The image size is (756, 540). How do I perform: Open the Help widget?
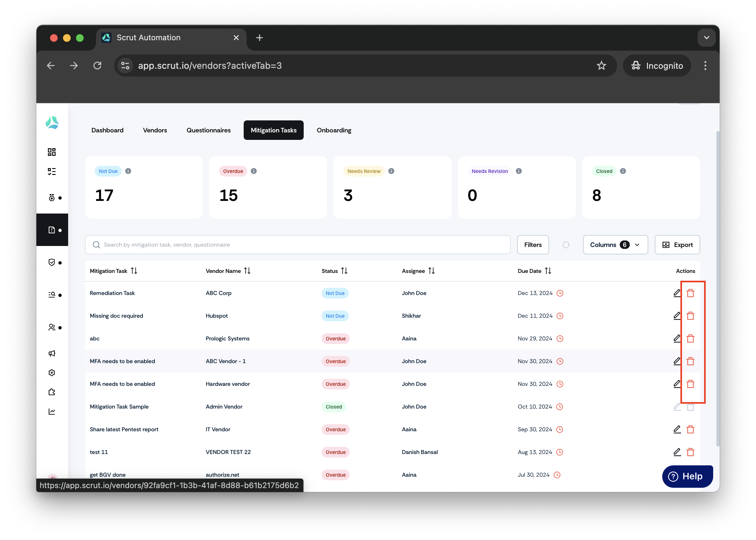point(687,476)
